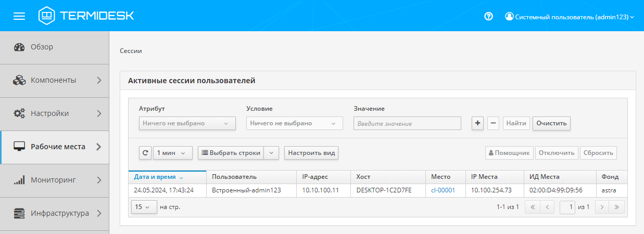Screen dimensions: 644x234
Task: Click the refresh sessions icon button
Action: click(145, 153)
